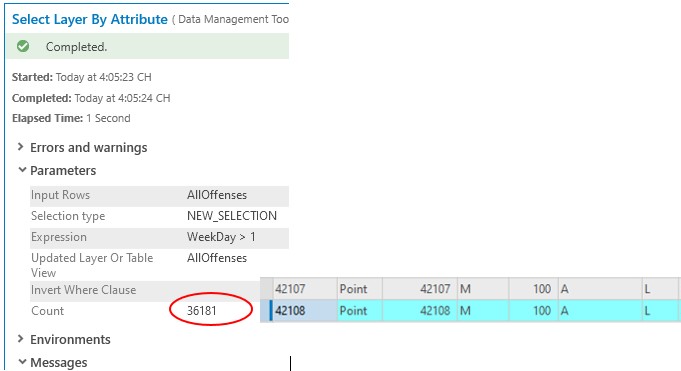
Task: Click AllOffenses value beside Updated Layer
Action: pyautogui.click(x=217, y=258)
